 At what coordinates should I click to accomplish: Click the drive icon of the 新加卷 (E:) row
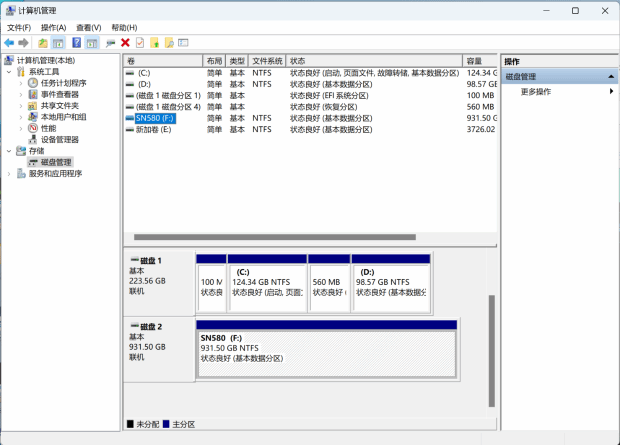[130, 129]
